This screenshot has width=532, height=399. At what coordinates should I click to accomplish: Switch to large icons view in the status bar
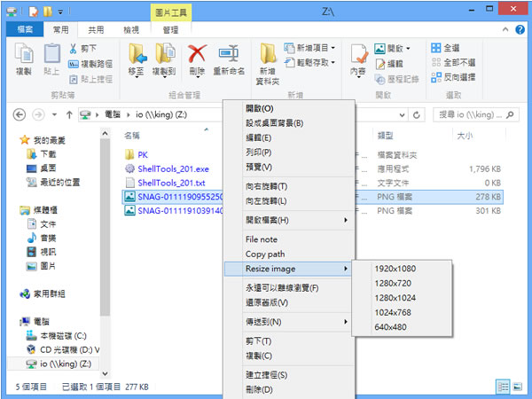pyautogui.click(x=518, y=387)
